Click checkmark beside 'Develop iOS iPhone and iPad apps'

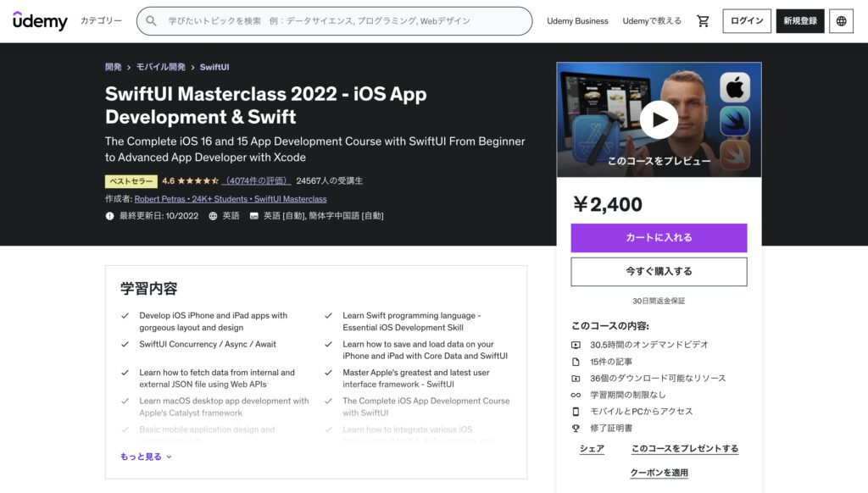point(125,316)
